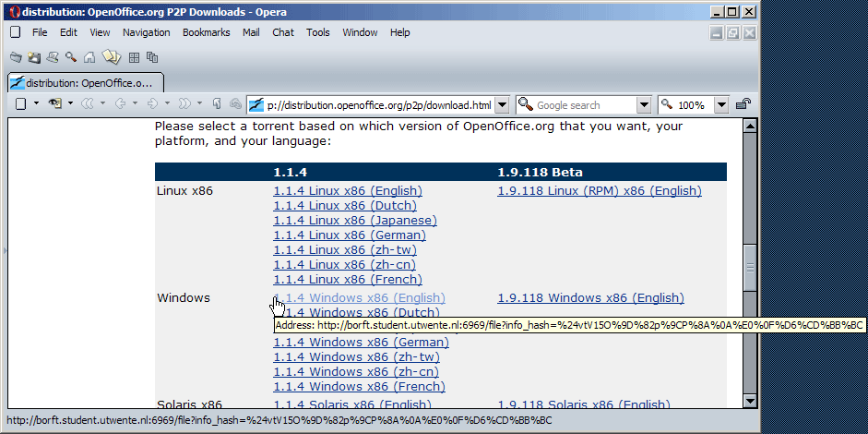Click the Open file folder toolbar icon
Image resolution: width=868 pixels, height=434 pixels.
16,57
